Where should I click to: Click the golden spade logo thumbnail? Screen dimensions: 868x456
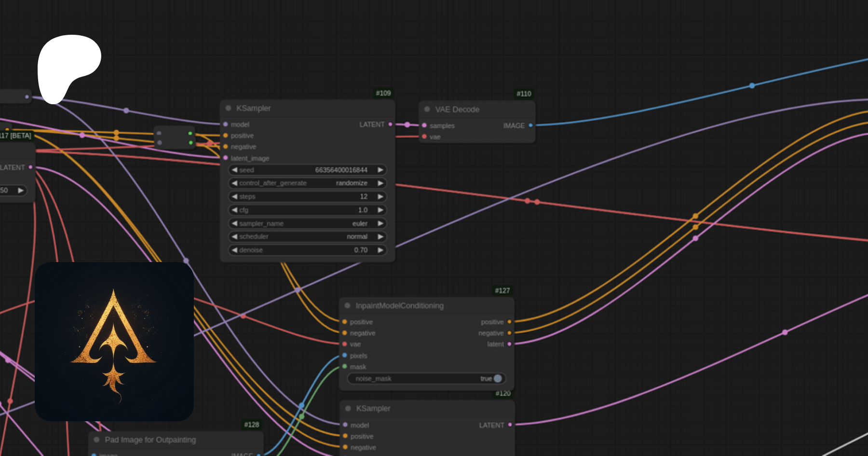pos(114,342)
